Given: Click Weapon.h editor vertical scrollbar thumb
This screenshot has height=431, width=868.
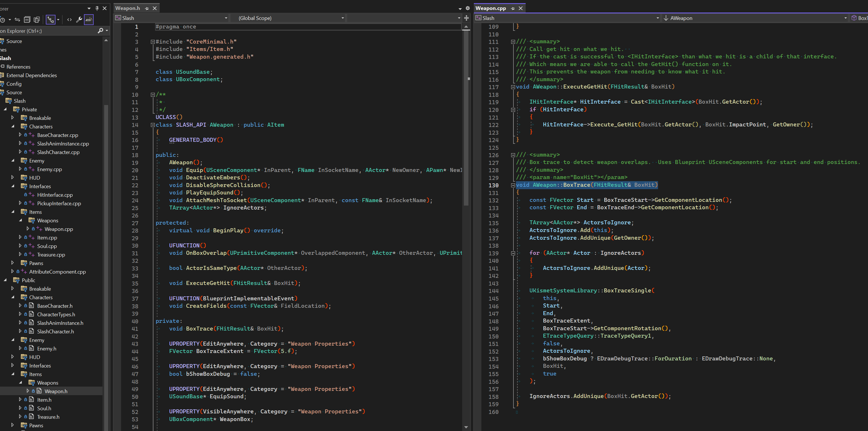Looking at the screenshot, I should pyautogui.click(x=466, y=118).
